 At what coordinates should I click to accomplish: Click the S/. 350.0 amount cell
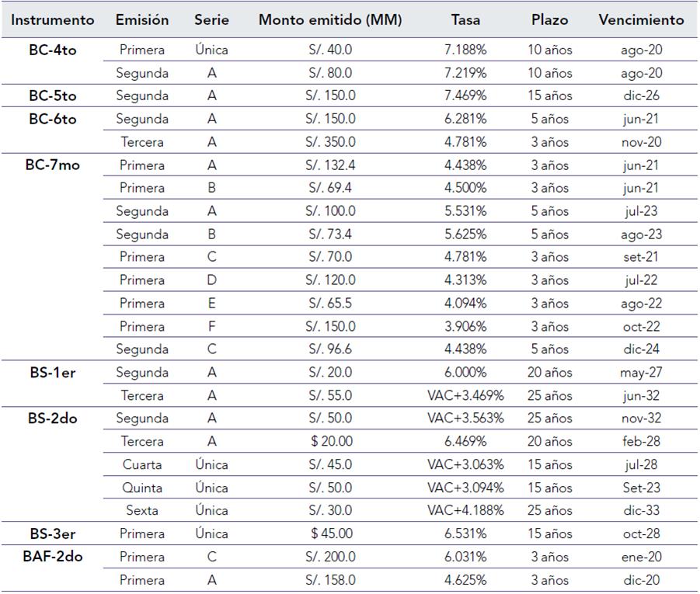coord(330,142)
